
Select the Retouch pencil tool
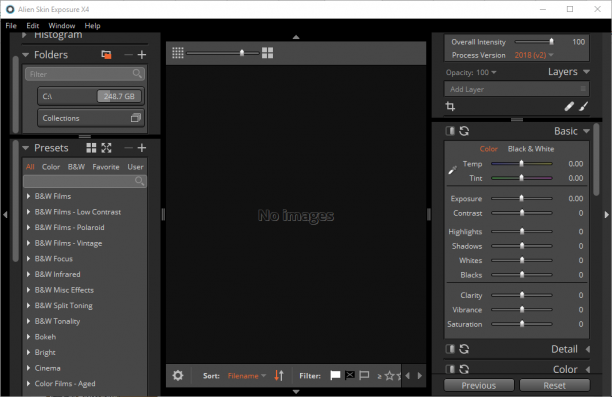pos(569,106)
